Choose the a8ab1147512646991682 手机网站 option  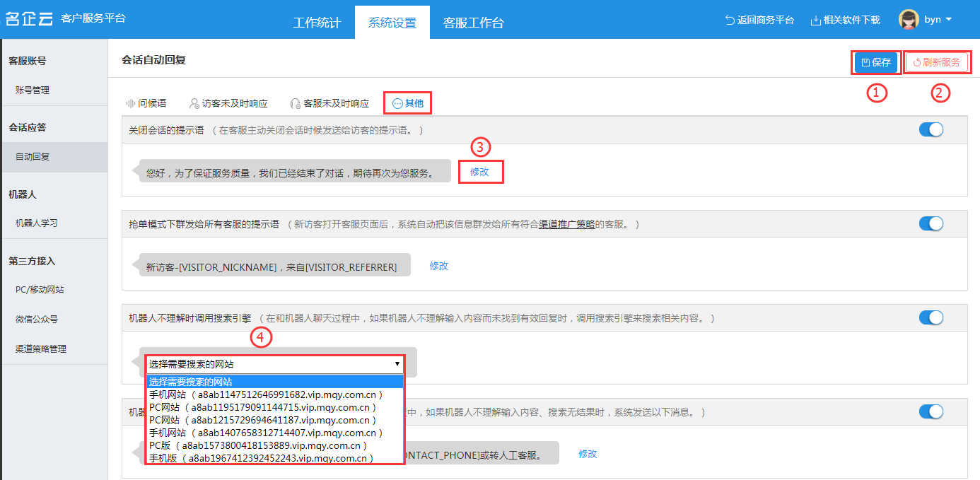266,394
